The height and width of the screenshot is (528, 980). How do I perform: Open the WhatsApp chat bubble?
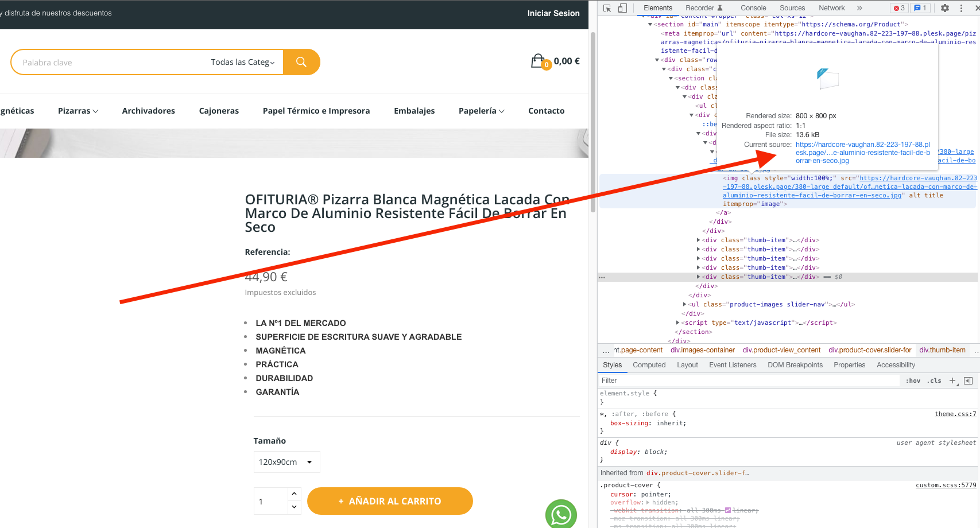click(561, 514)
